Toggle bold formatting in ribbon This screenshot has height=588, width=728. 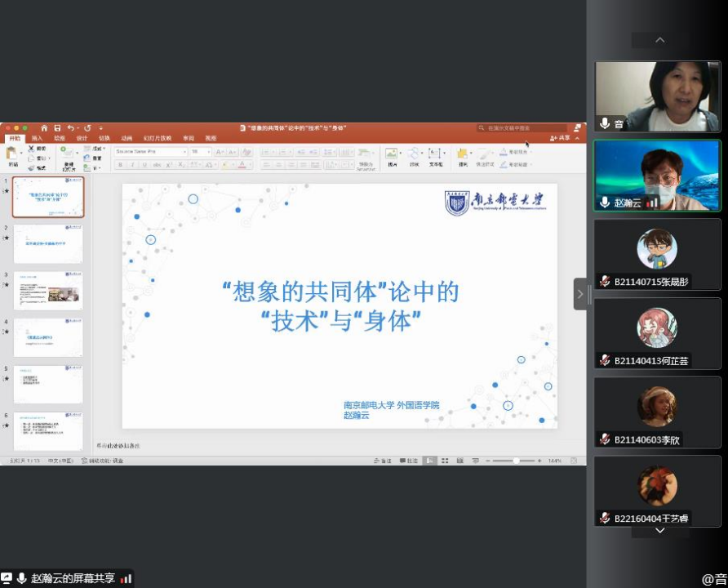click(120, 164)
